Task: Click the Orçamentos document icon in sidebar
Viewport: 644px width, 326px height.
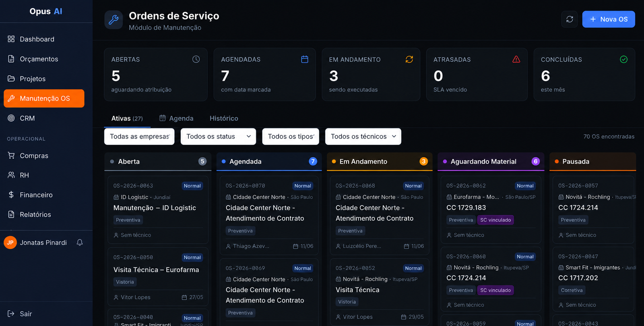Action: coord(11,59)
